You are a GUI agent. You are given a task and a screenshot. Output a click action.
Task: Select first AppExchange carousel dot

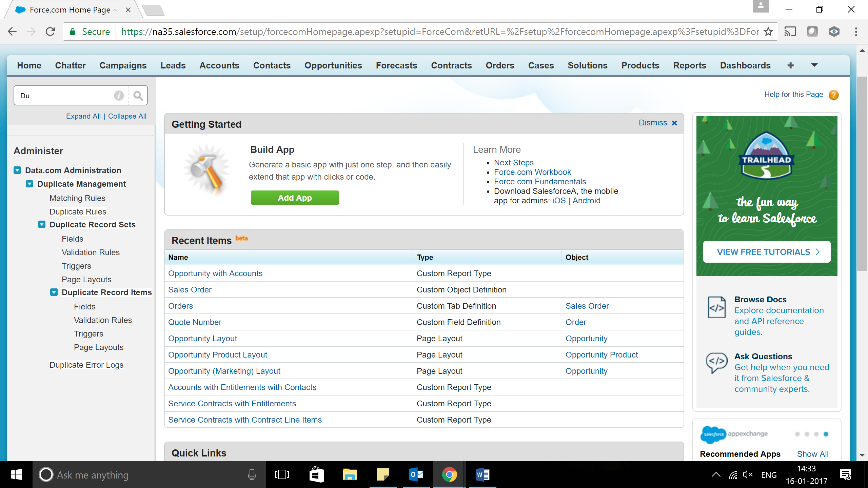[797, 434]
